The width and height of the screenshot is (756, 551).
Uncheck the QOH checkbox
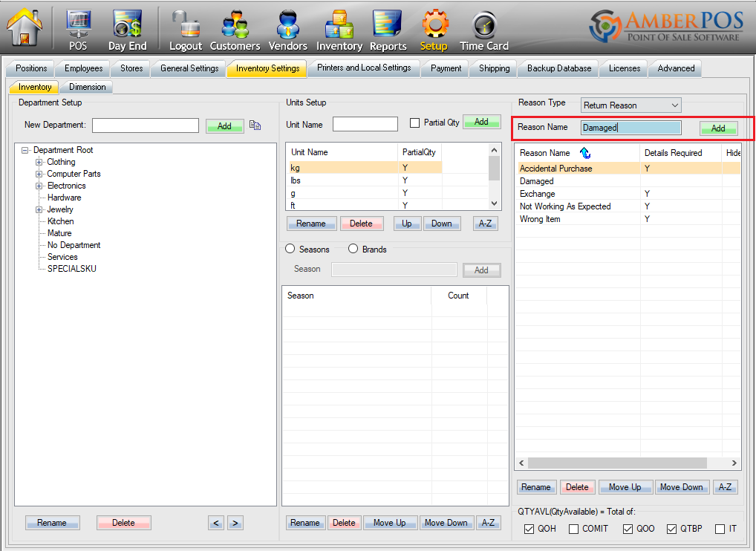[x=529, y=529]
